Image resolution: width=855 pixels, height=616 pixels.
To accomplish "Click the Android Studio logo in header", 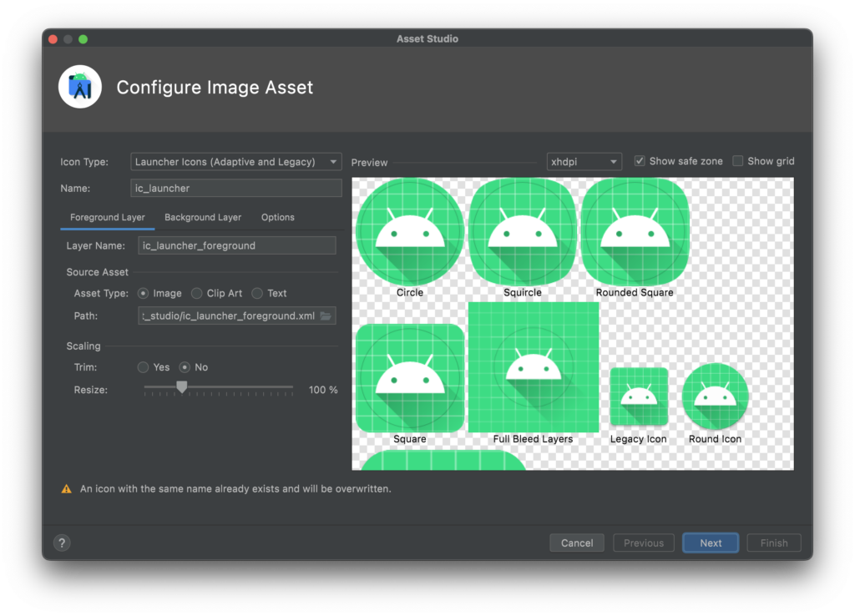I will coord(80,88).
